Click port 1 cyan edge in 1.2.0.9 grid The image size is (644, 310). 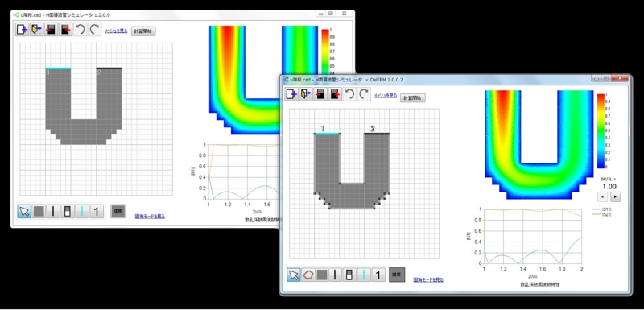tap(58, 68)
